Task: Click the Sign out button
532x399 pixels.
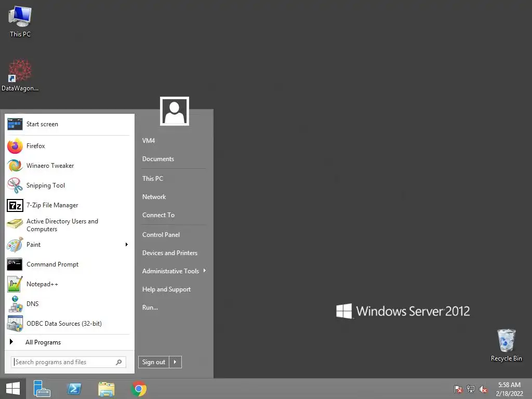Action: tap(154, 362)
